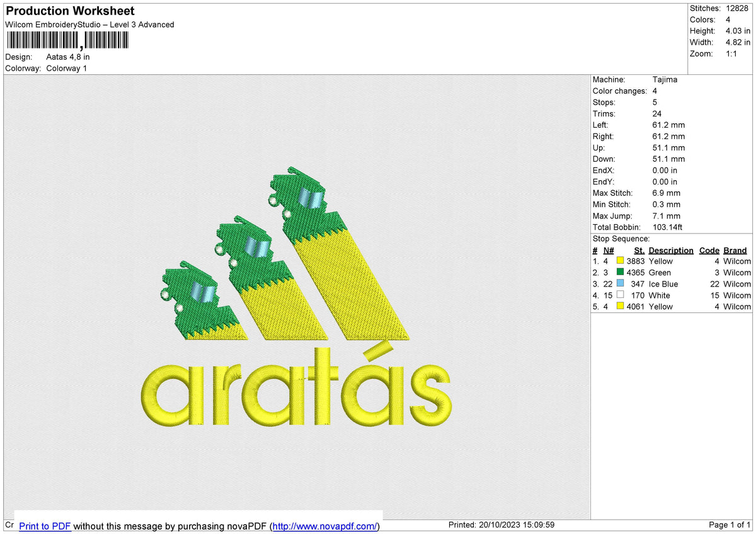The width and height of the screenshot is (756, 534).
Task: Select the 'Color changes:' label
Action: 620,91
